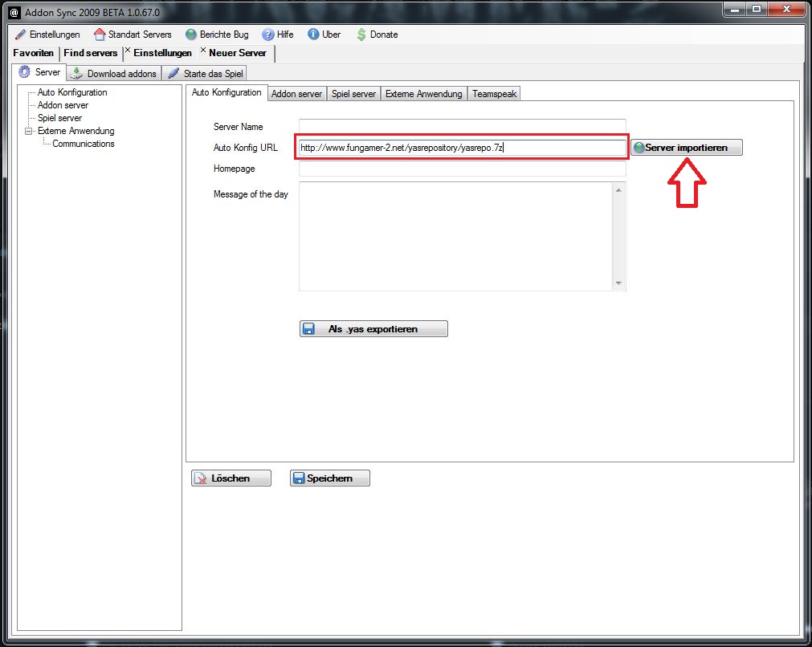812x647 pixels.
Task: Click Als .yas exportieren button
Action: coord(373,329)
